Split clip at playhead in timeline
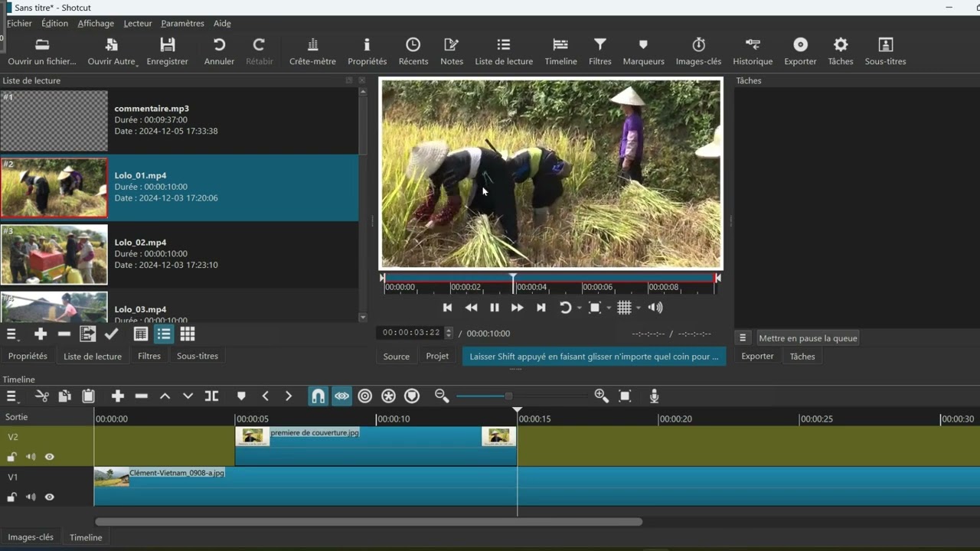This screenshot has height=551, width=980. [x=211, y=396]
